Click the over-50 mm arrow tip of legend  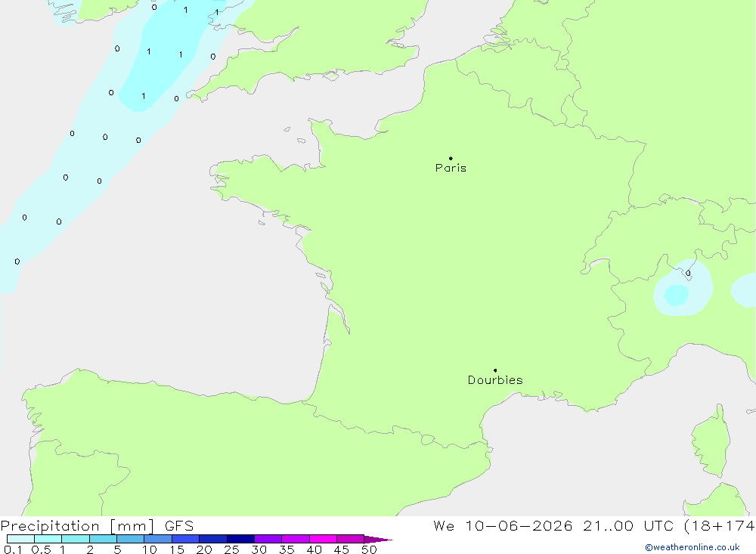378,540
